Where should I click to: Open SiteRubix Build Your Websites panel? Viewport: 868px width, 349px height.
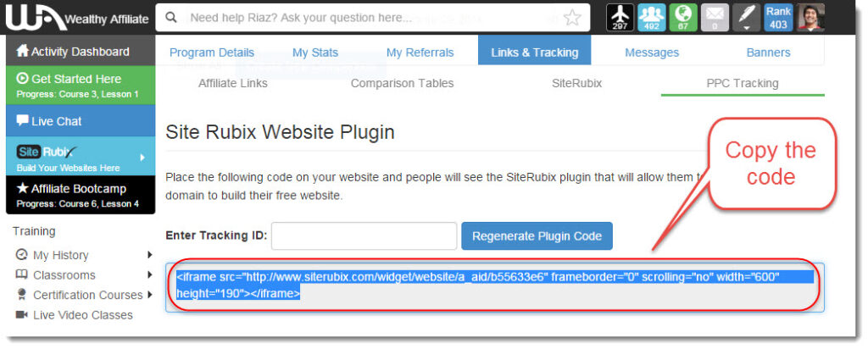click(81, 157)
